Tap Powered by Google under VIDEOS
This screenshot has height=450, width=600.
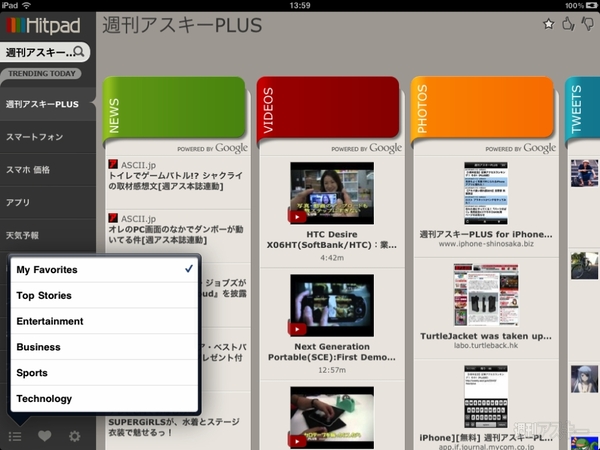pos(367,148)
